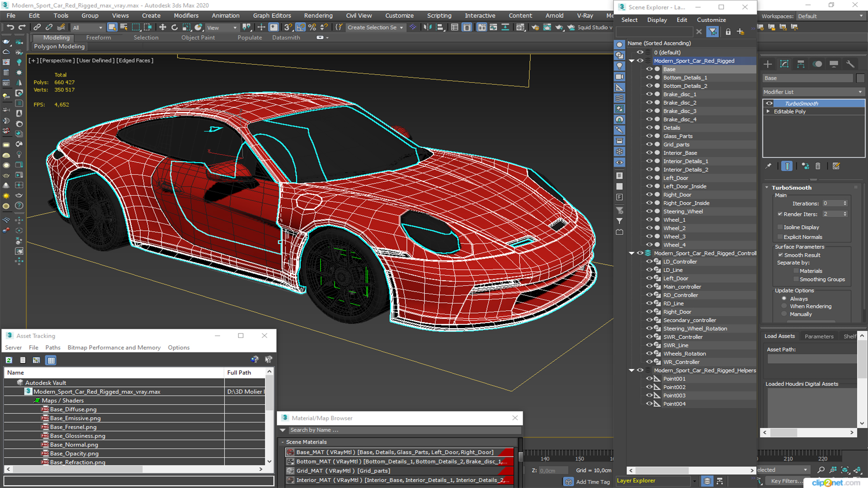This screenshot has height=488, width=868.
Task: Collapse Modern_Sport_Car_Red_Rigged_Controll layer
Action: pyautogui.click(x=632, y=253)
